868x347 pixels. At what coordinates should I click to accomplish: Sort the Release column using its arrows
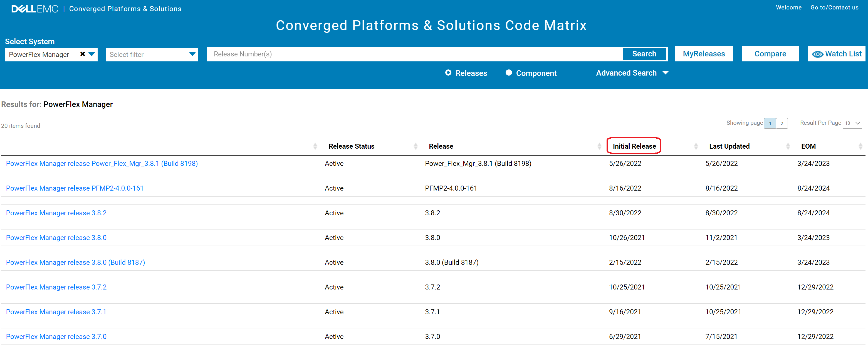point(599,146)
